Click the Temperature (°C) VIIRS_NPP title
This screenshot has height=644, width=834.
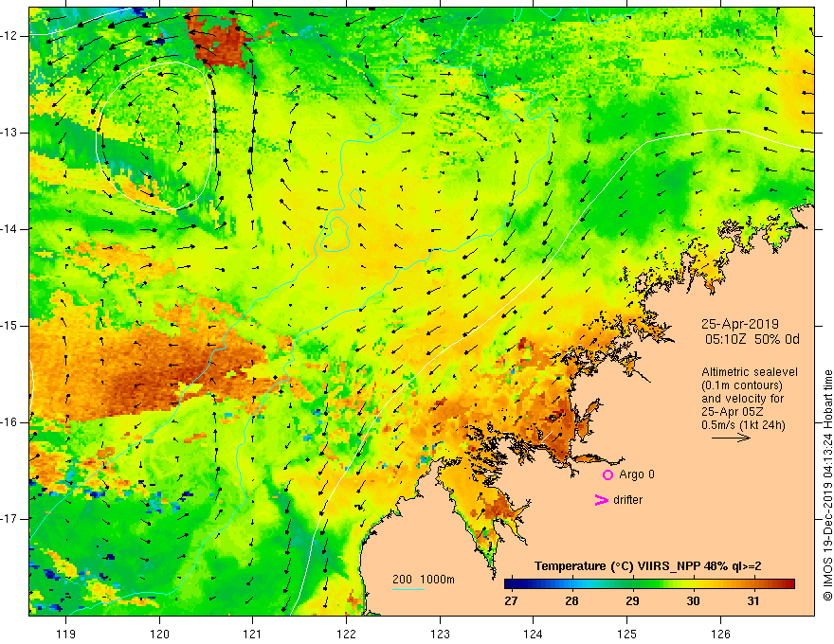648,566
